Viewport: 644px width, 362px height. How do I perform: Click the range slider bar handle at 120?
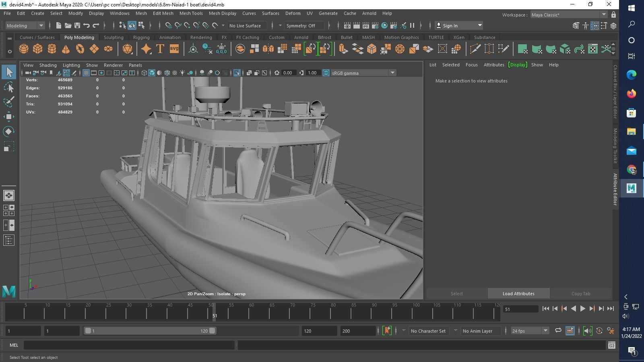[212, 331]
